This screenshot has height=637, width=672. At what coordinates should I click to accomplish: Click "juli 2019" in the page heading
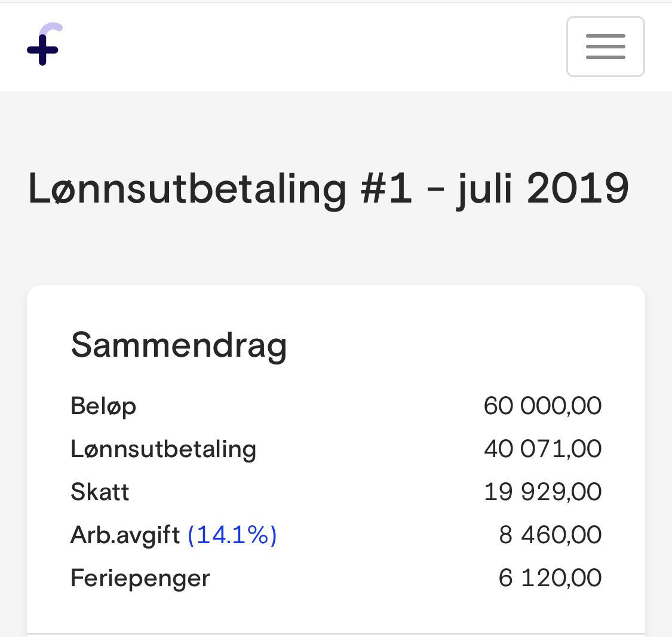pos(542,189)
